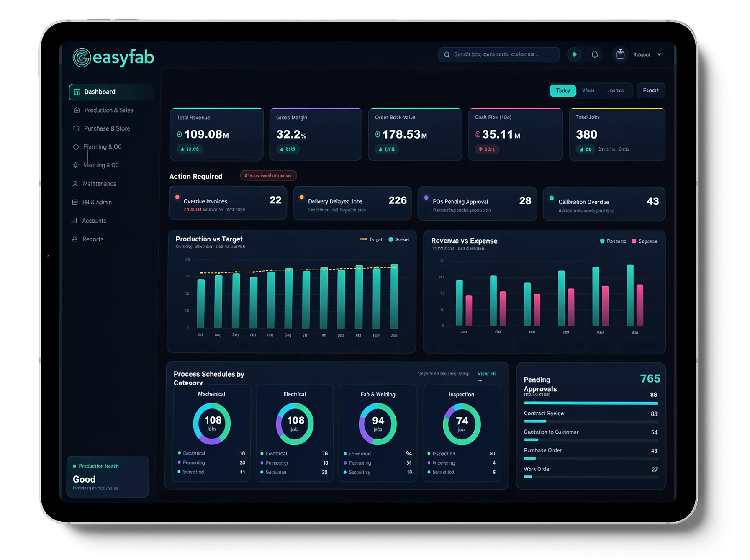Open the Calibration Overdue card
The height and width of the screenshot is (560, 750).
coord(604,204)
